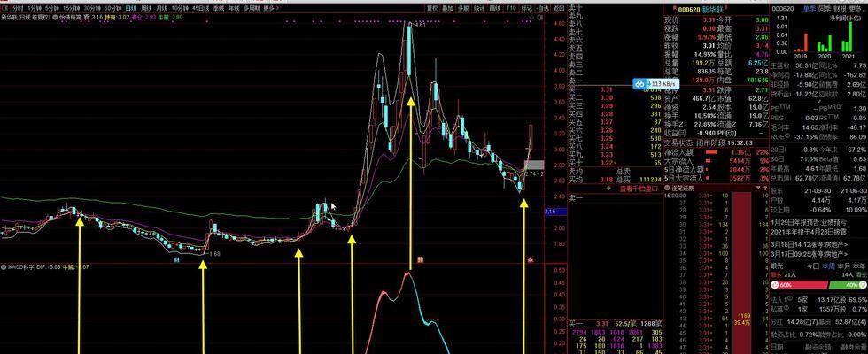
Task: Click the bullish vote icon on red bar
Action: pyautogui.click(x=776, y=285)
